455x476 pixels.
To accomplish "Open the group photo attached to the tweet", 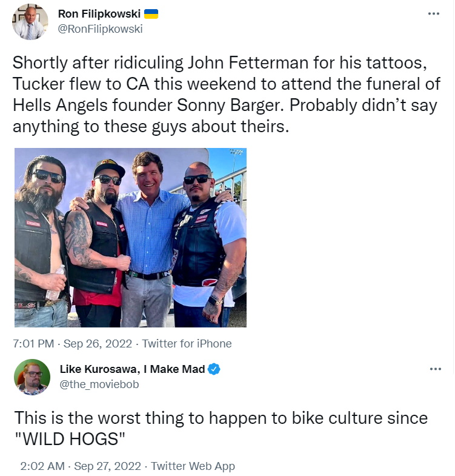I will [130, 237].
